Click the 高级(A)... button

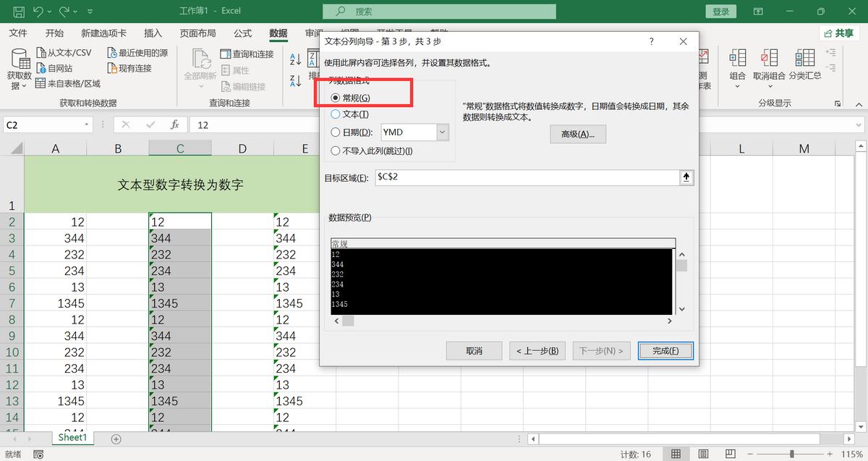point(577,135)
